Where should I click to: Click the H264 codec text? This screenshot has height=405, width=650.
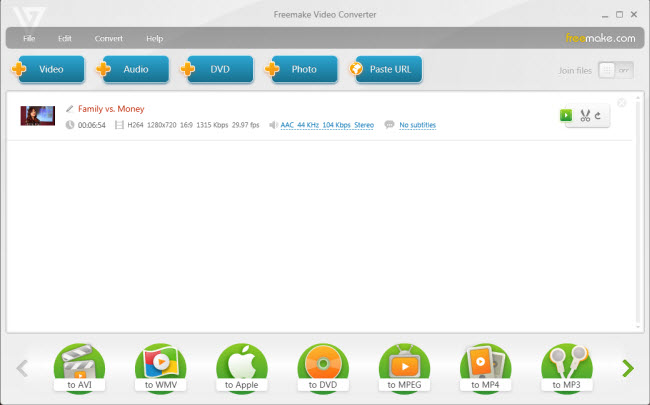click(135, 125)
